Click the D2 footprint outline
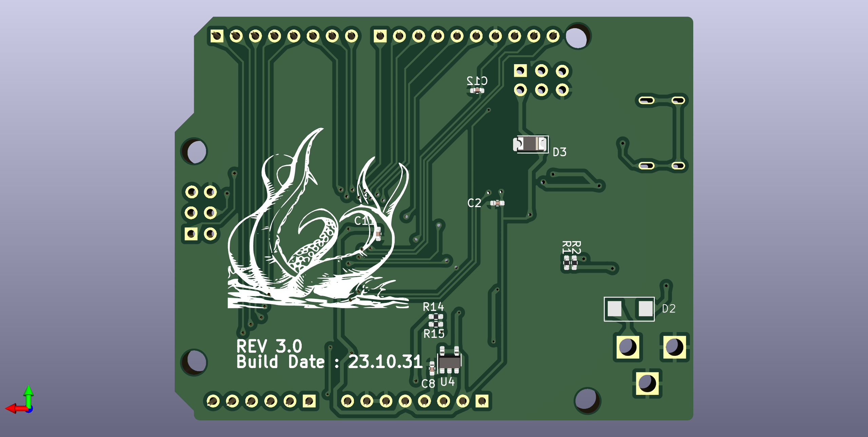Screen dimensions: 868x437 pyautogui.click(x=629, y=309)
